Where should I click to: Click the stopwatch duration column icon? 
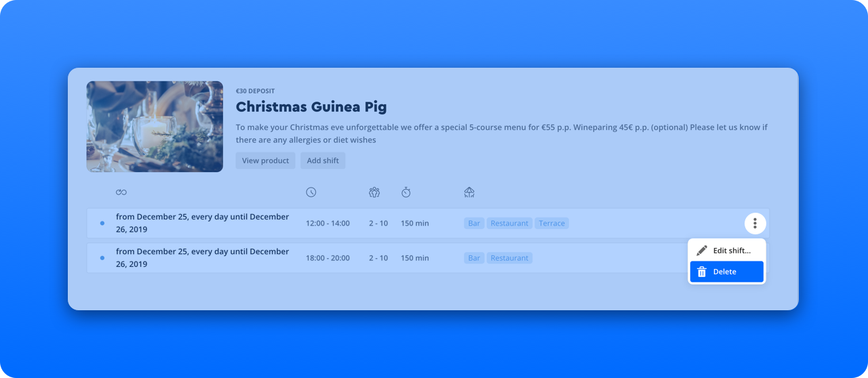406,192
